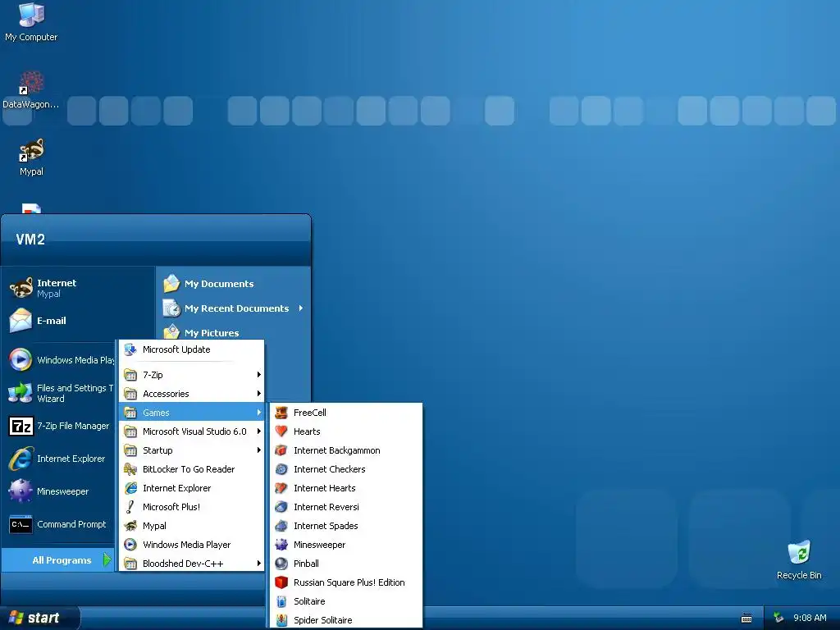Open the Startup menu folder

(192, 450)
